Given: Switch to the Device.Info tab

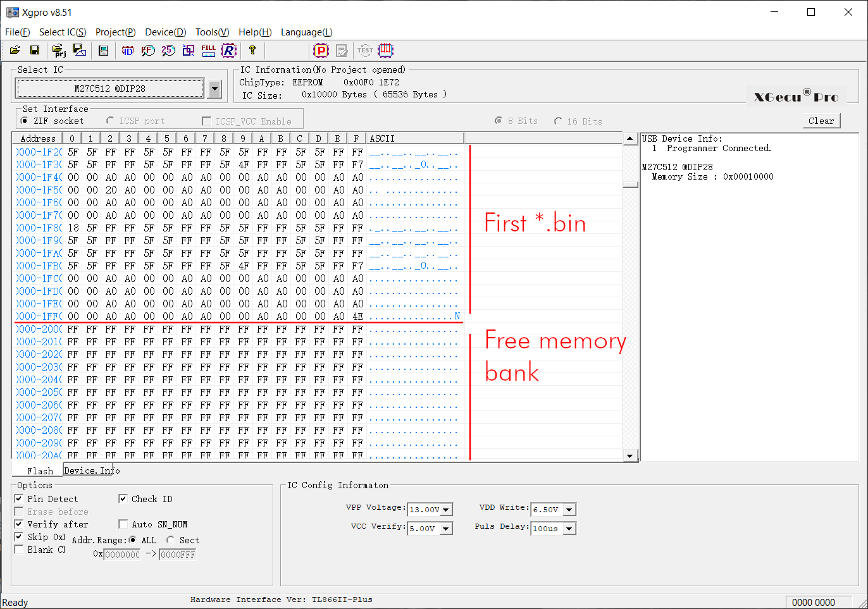Looking at the screenshot, I should [x=91, y=471].
